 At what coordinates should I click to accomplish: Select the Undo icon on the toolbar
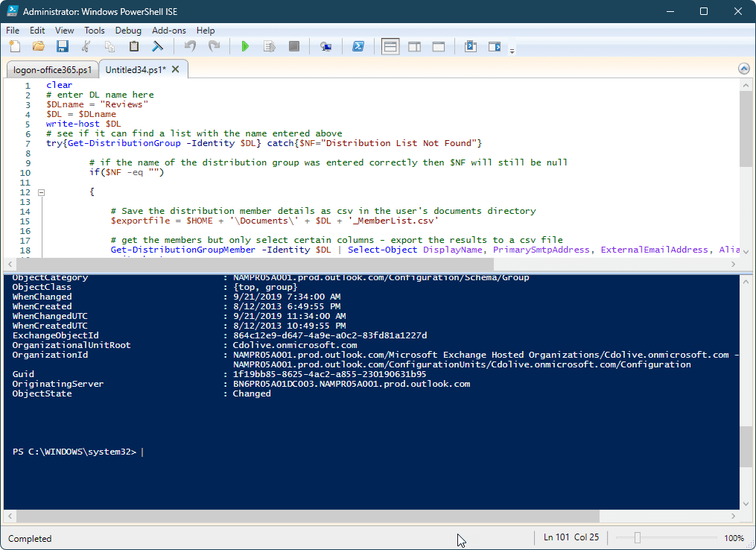[x=190, y=46]
